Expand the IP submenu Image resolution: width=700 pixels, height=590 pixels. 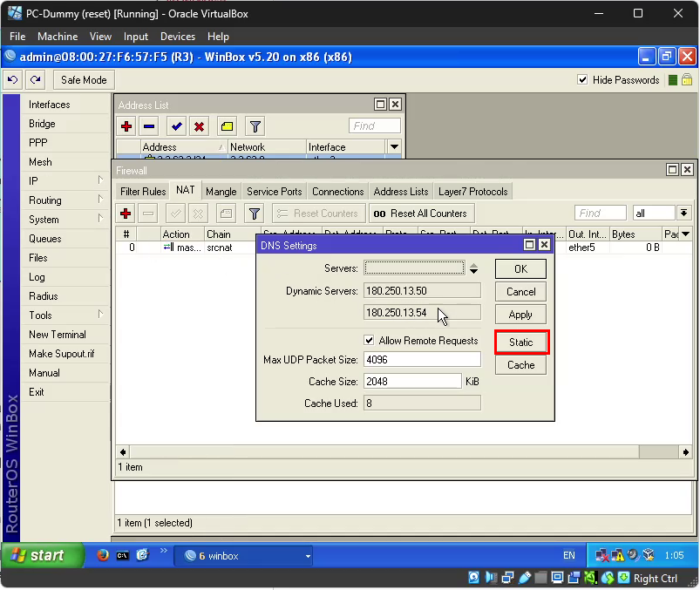(100, 180)
